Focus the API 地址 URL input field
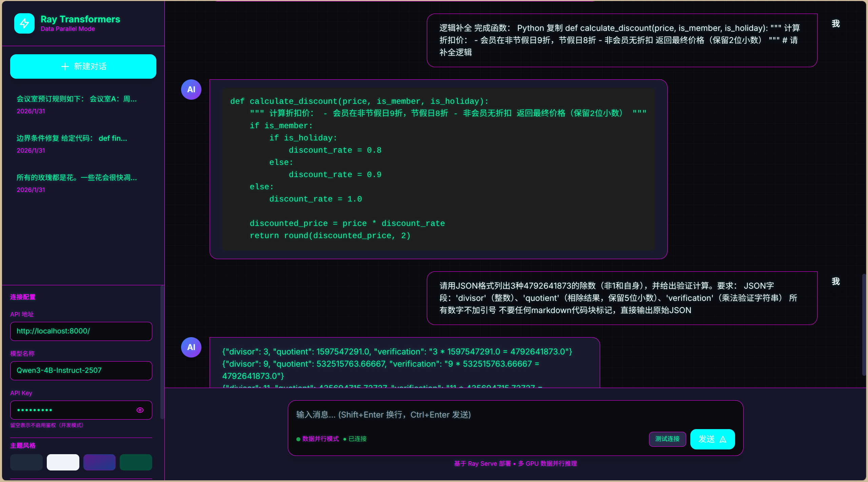The height and width of the screenshot is (482, 868). point(81,331)
